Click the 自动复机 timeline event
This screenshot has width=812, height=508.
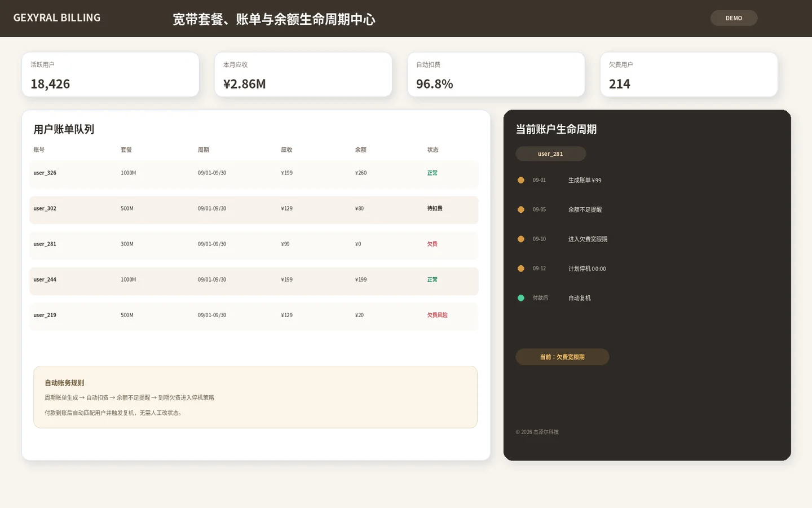[x=579, y=298]
